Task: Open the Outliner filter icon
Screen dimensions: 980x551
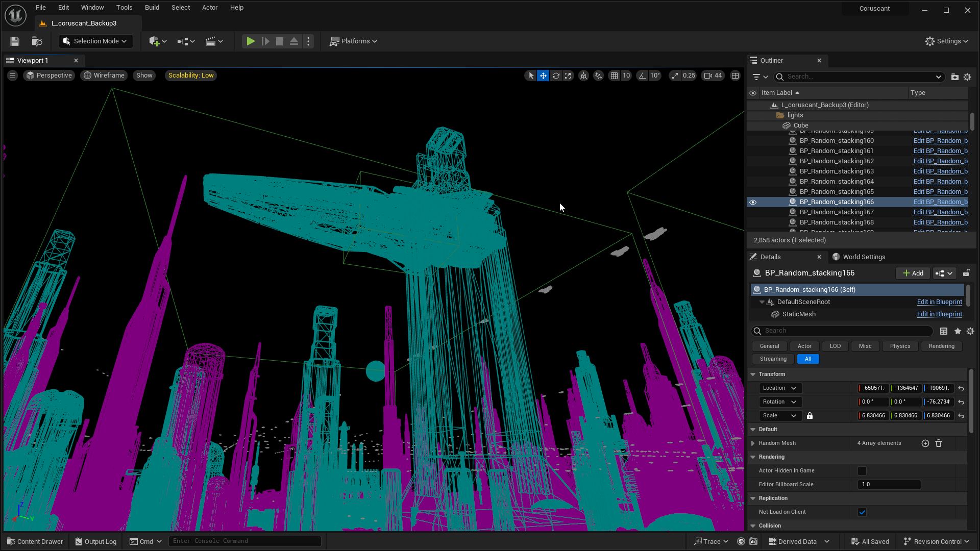Action: point(760,77)
